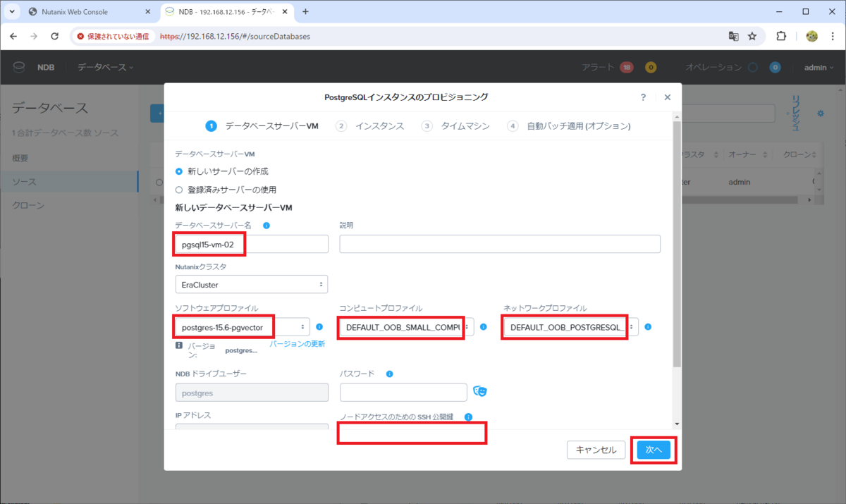Screen dimensions: 846x504
Task: Click the yellow alerts badge showing 0
Action: pyautogui.click(x=651, y=67)
